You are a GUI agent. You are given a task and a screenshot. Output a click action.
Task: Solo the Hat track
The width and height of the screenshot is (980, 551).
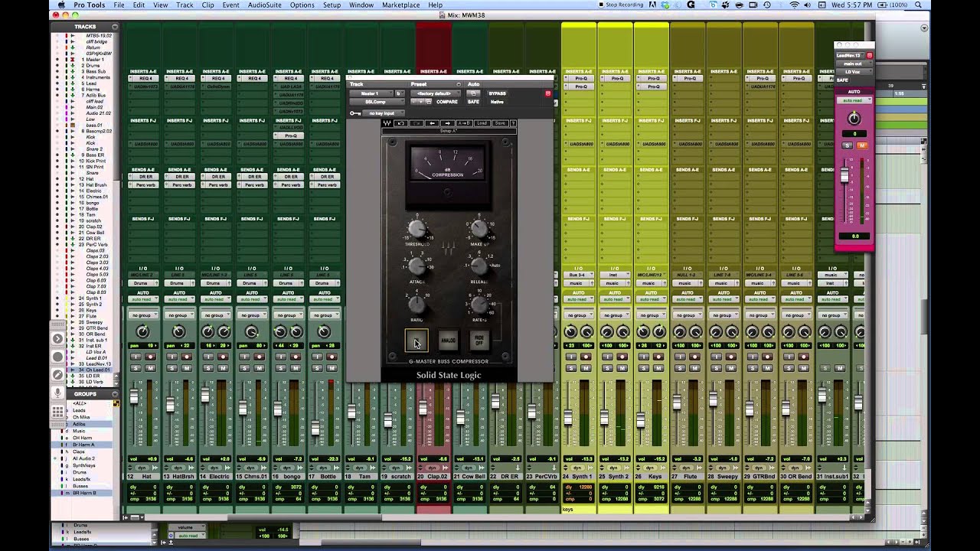pyautogui.click(x=136, y=368)
